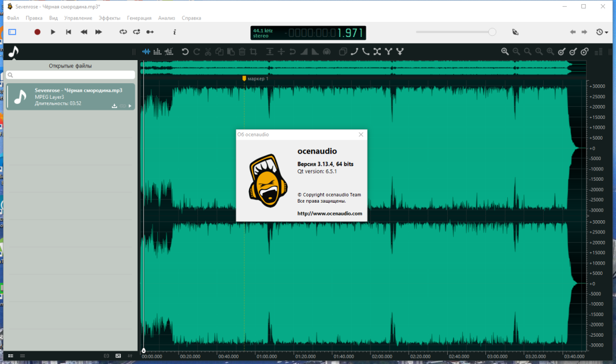This screenshot has height=364, width=616.
Task: Expand the history clock dropdown
Action: (602, 32)
